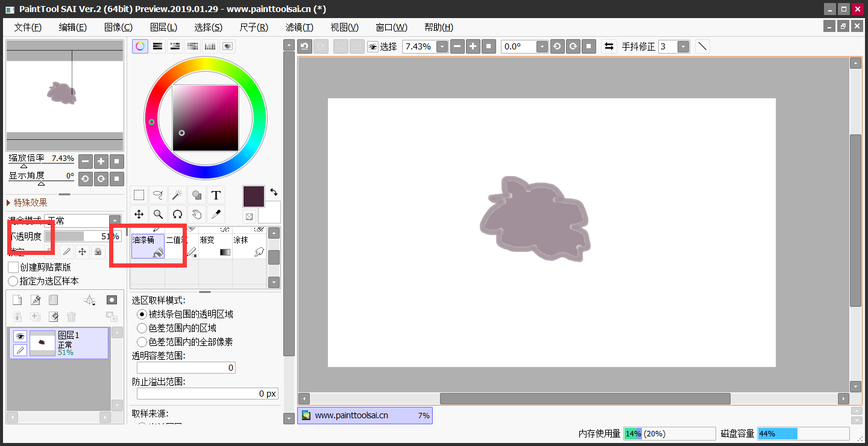Screen dimensions: 868x446
Task: Adjust the 不透明度 opacity slider
Action: coord(83,236)
